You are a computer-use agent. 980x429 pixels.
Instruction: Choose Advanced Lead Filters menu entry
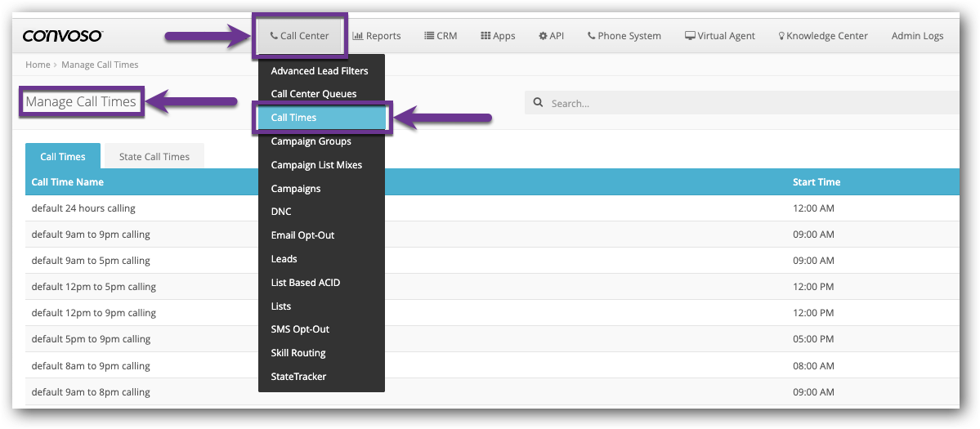320,71
